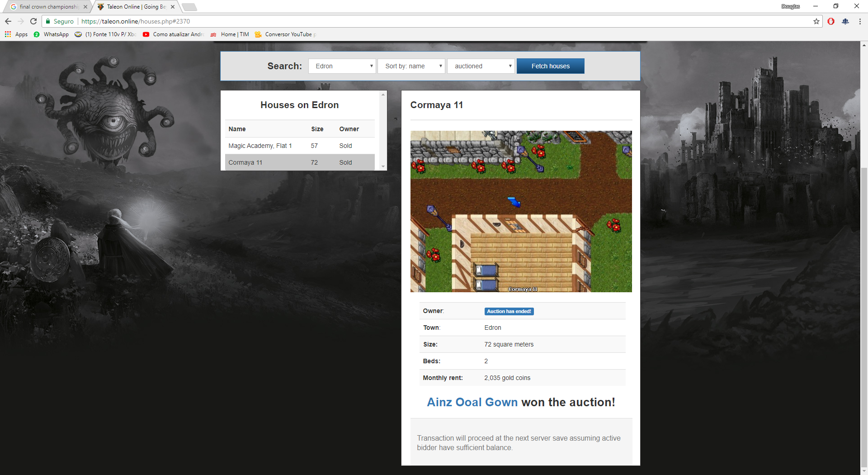Screen dimensions: 868x475
Task: Reload the houses page
Action: click(33, 21)
